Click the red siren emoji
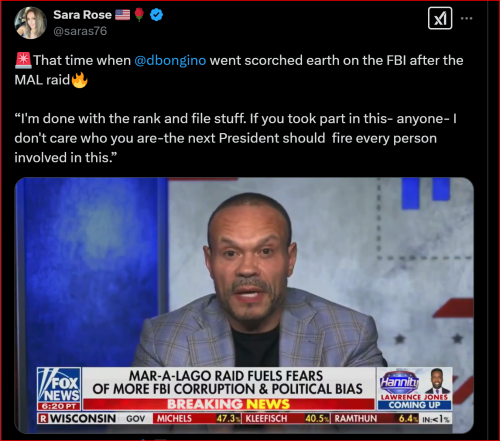 [23, 60]
